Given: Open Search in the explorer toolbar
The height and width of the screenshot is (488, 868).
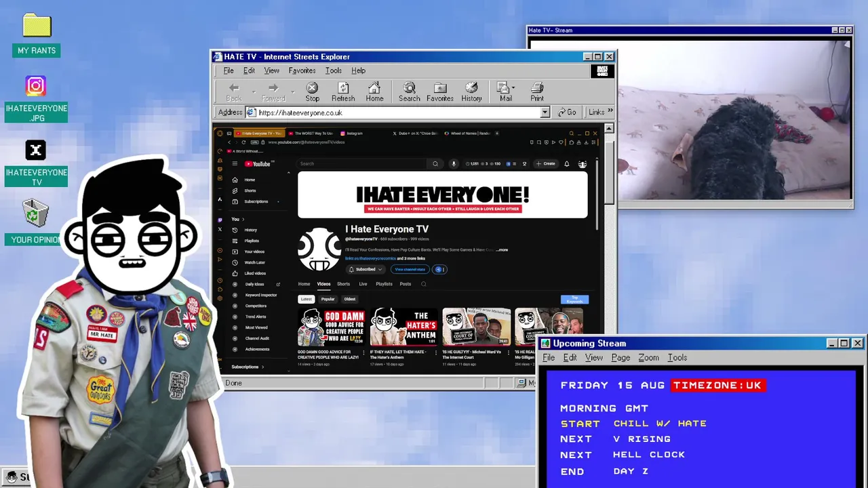Looking at the screenshot, I should (x=409, y=92).
